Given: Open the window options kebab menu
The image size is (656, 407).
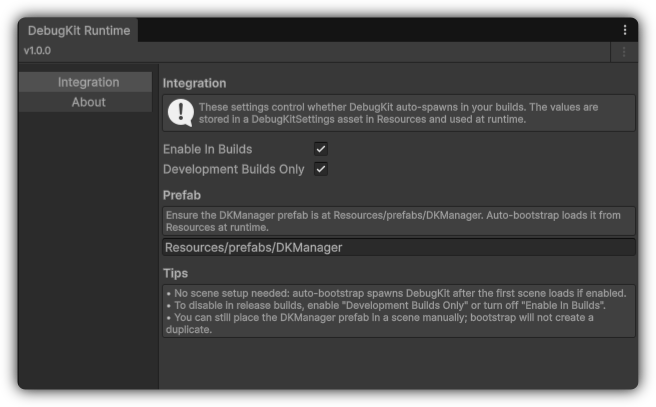Looking at the screenshot, I should (625, 31).
